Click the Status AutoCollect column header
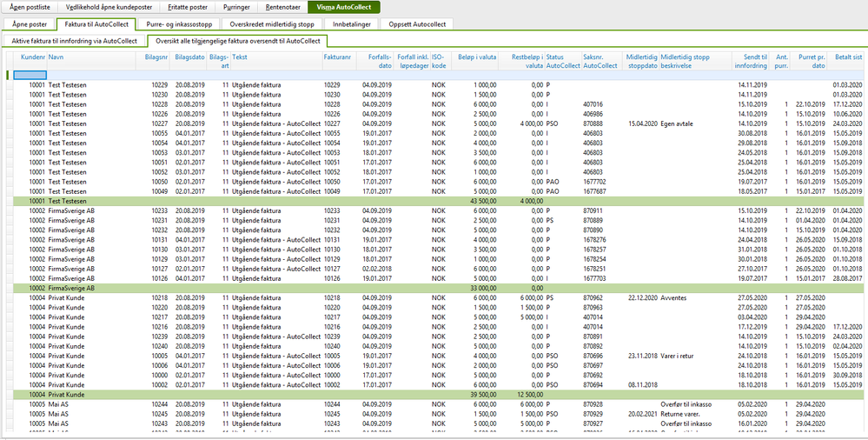This screenshot has width=868, height=440. [x=563, y=61]
